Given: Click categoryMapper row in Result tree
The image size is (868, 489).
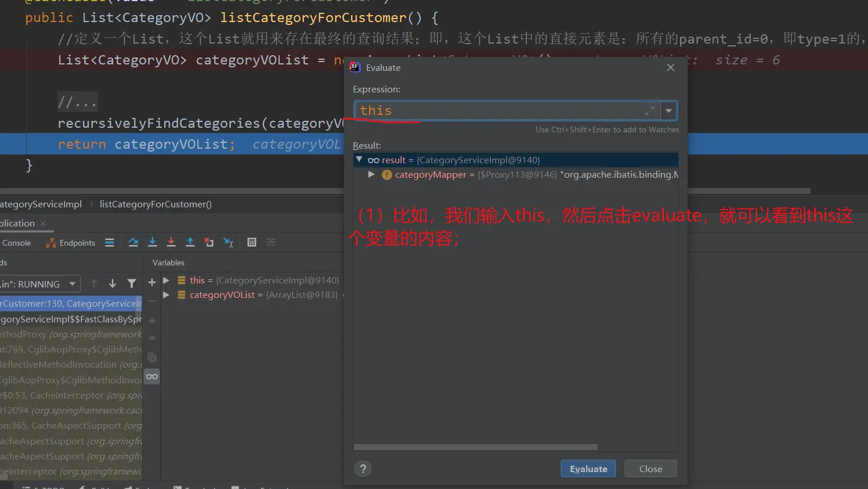Looking at the screenshot, I should coord(516,175).
